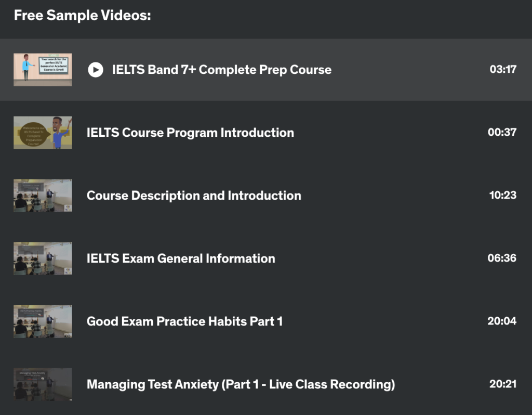Click the 20:04 duration label
This screenshot has width=532, height=415.
tap(502, 321)
